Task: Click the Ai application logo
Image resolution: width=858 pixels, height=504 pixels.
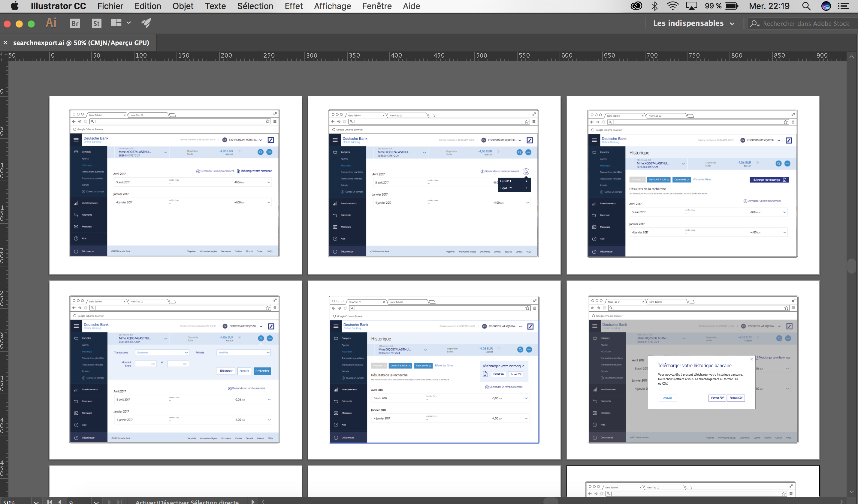Action: [x=51, y=22]
